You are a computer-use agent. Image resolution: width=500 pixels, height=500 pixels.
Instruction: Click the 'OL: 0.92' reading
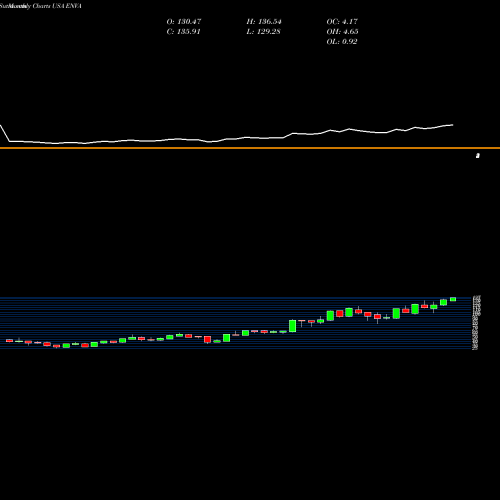pos(342,42)
